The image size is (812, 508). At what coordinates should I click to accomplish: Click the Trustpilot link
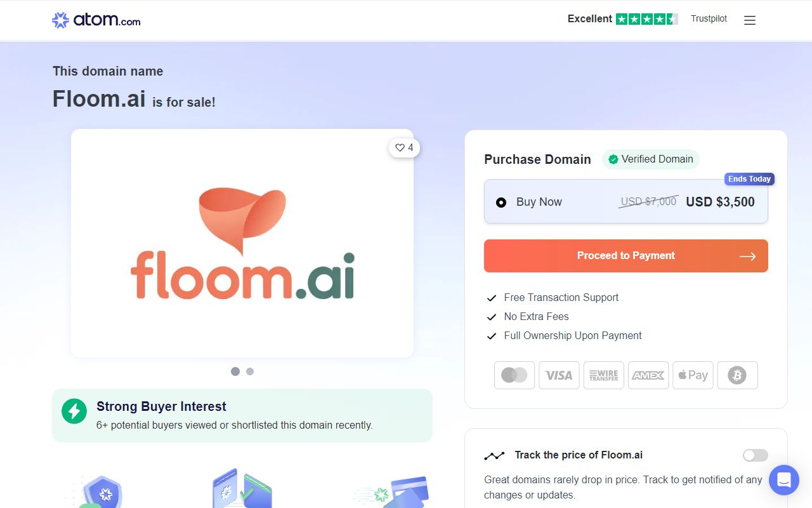pos(709,18)
